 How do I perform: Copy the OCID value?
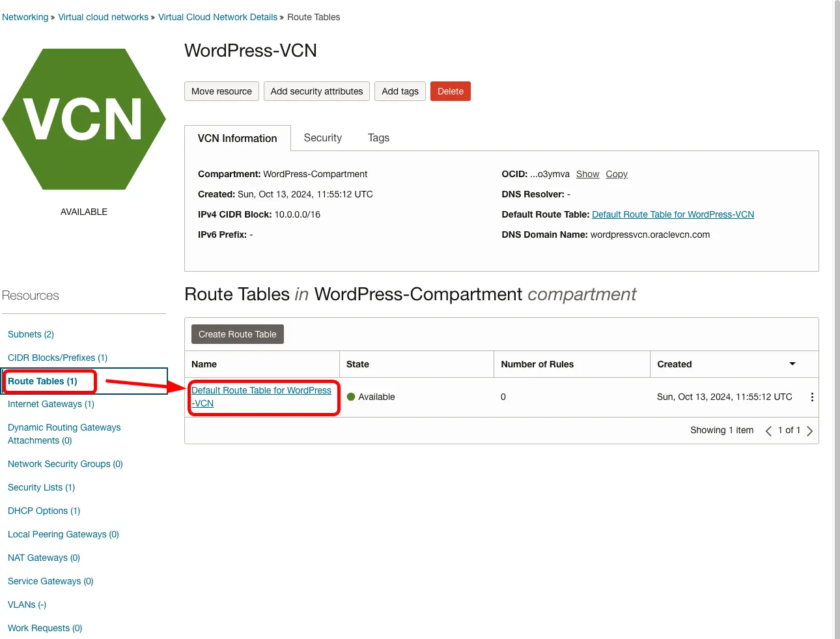(617, 174)
